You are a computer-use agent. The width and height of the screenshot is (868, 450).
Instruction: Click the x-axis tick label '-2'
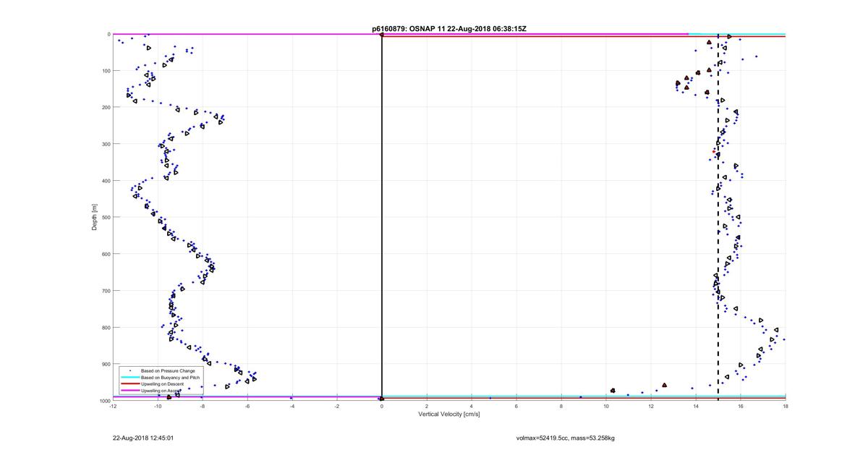(337, 406)
